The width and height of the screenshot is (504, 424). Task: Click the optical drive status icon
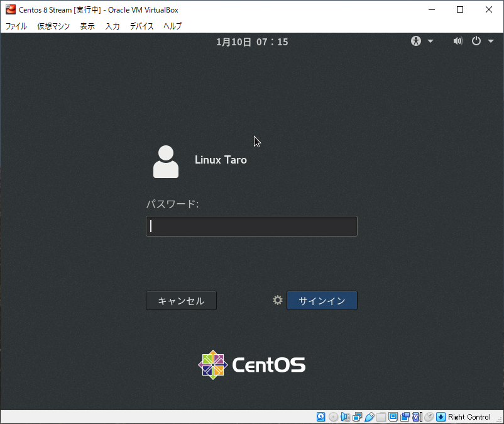click(333, 417)
